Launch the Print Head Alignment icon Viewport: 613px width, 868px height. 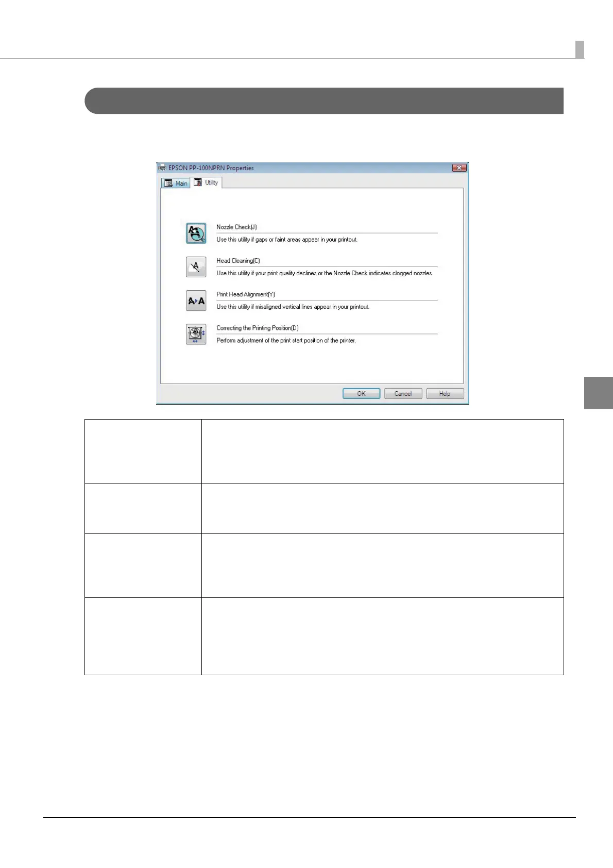(196, 301)
